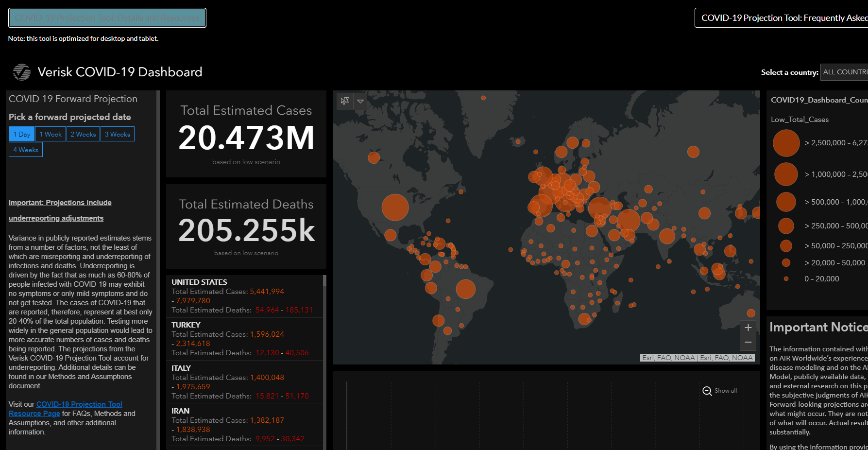868x450 pixels.
Task: Open the Select a country dropdown
Action: pos(844,72)
